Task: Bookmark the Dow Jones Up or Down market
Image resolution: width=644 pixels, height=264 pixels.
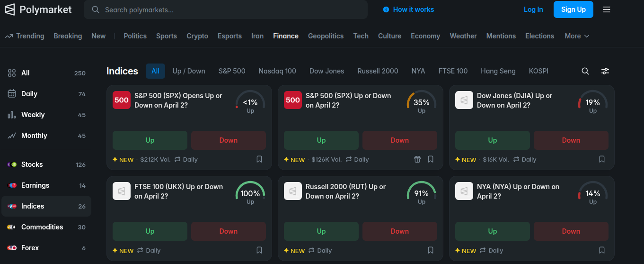Action: click(602, 159)
